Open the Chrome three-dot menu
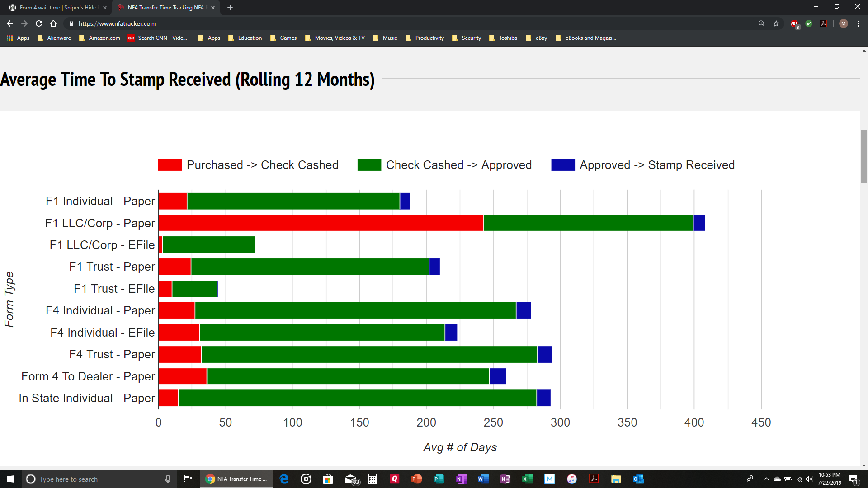Viewport: 868px width, 488px height. click(x=858, y=23)
